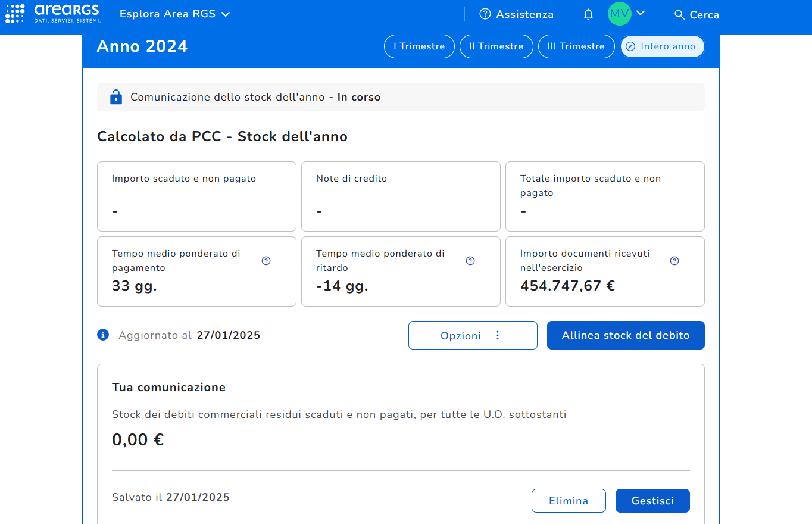Viewport: 812px width, 524px height.
Task: Open the Cerca search
Action: click(x=697, y=15)
